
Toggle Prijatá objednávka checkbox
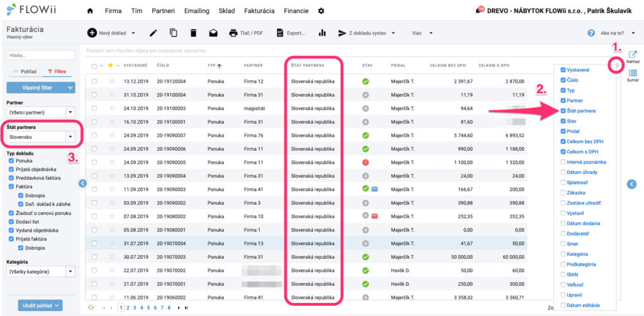tap(11, 169)
